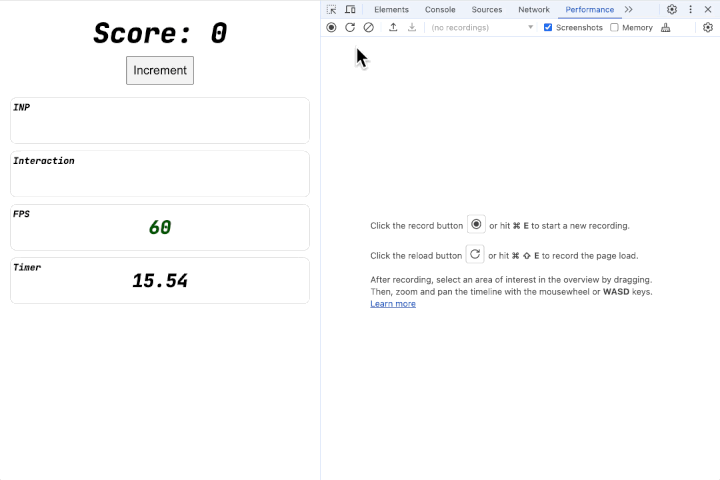Open DevTools settings gear icon
Image resolution: width=720 pixels, height=480 pixels.
672,9
